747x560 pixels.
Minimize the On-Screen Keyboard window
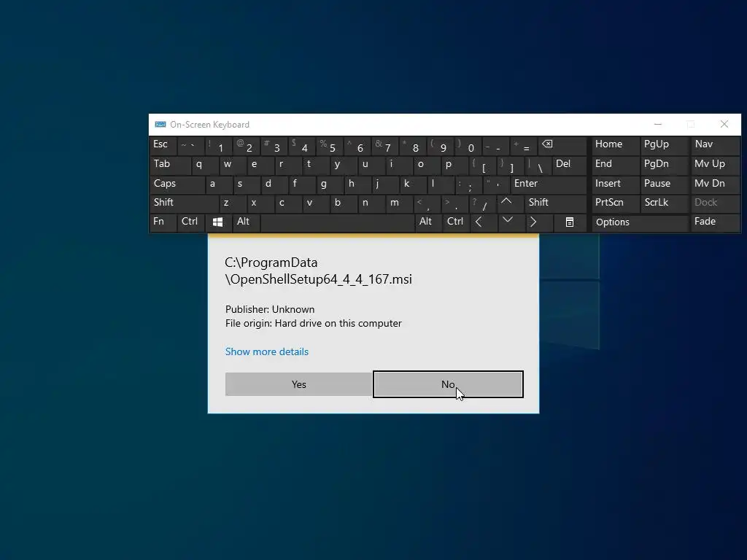point(658,124)
